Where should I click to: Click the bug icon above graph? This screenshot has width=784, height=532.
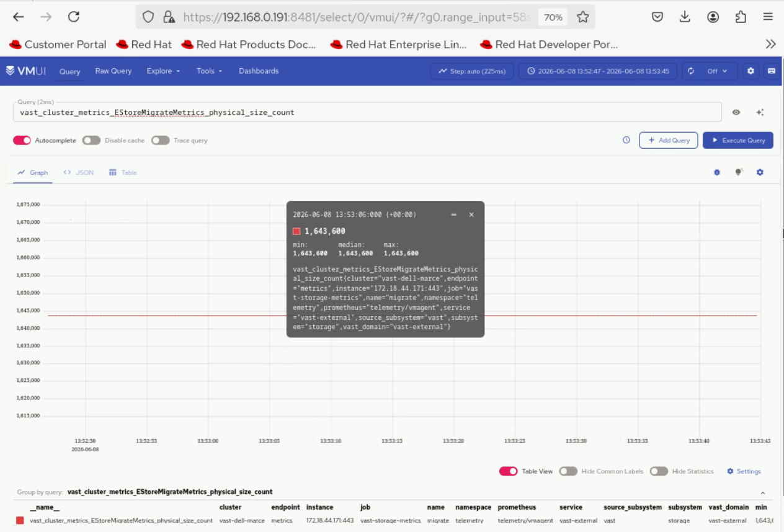pos(717,172)
